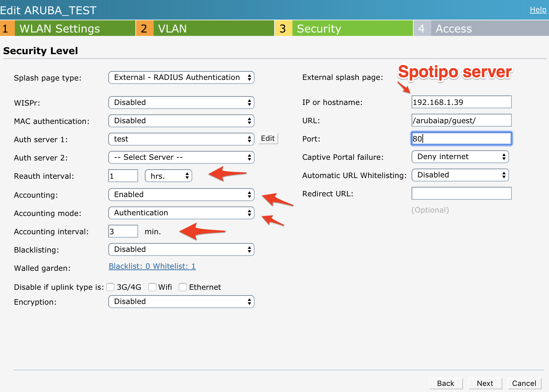Click the Port input field
This screenshot has height=392, width=549.
tap(461, 138)
